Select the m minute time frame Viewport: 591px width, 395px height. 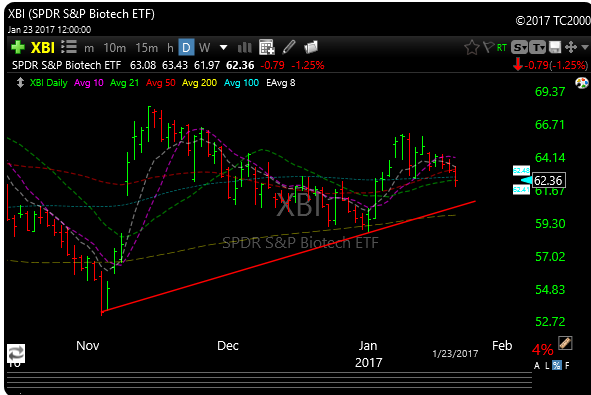(x=89, y=48)
